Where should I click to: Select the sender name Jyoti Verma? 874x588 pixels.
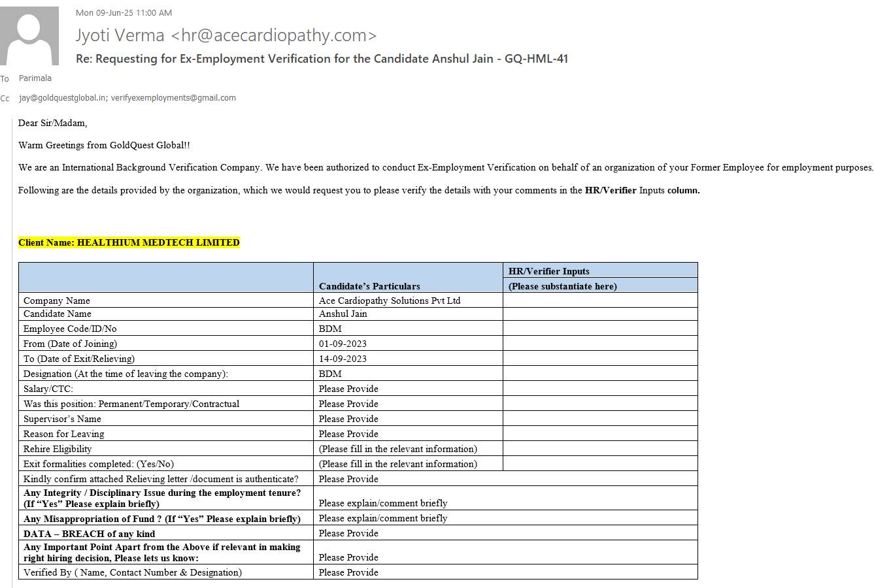click(121, 35)
